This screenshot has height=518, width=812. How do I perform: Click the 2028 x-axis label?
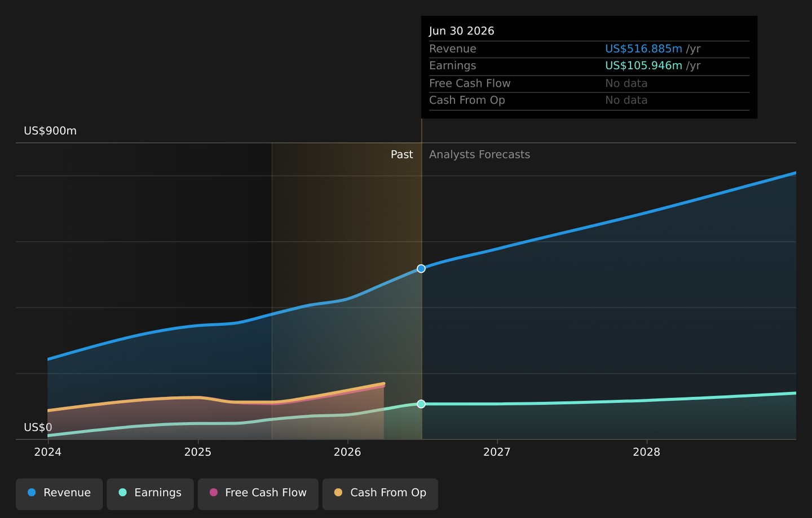tap(647, 452)
